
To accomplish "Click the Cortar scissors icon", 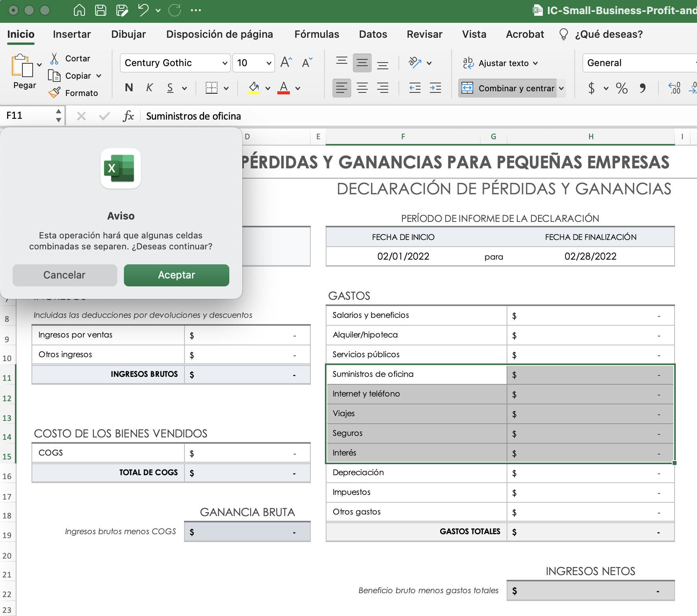I will (x=54, y=59).
